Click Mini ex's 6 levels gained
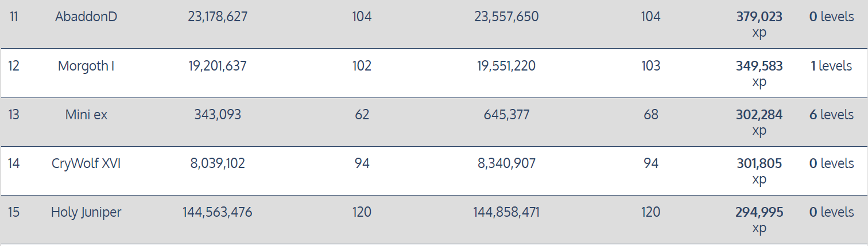The image size is (868, 246). 831,115
